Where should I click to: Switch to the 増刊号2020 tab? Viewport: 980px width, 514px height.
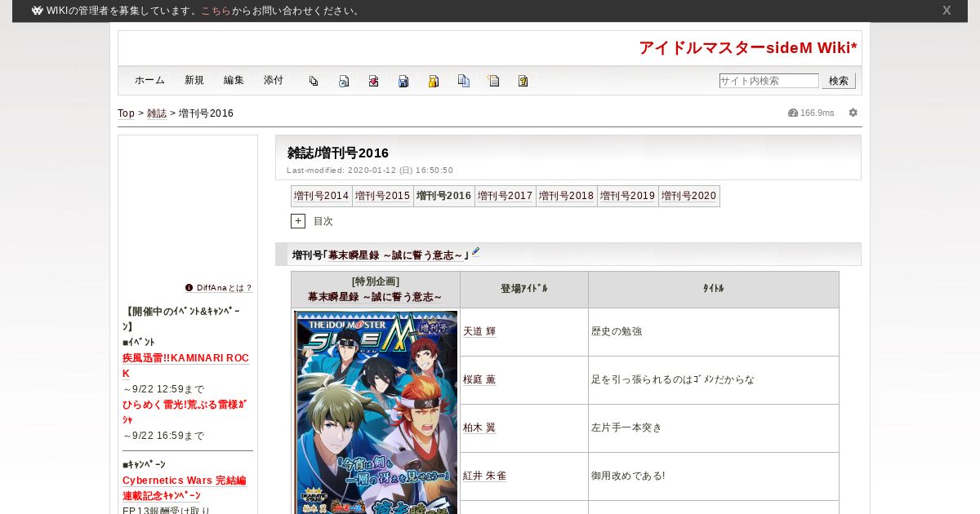[x=689, y=196]
